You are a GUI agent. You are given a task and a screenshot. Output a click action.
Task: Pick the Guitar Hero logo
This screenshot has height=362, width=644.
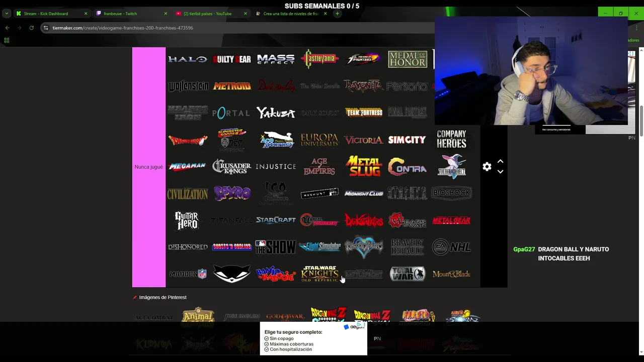(x=187, y=220)
